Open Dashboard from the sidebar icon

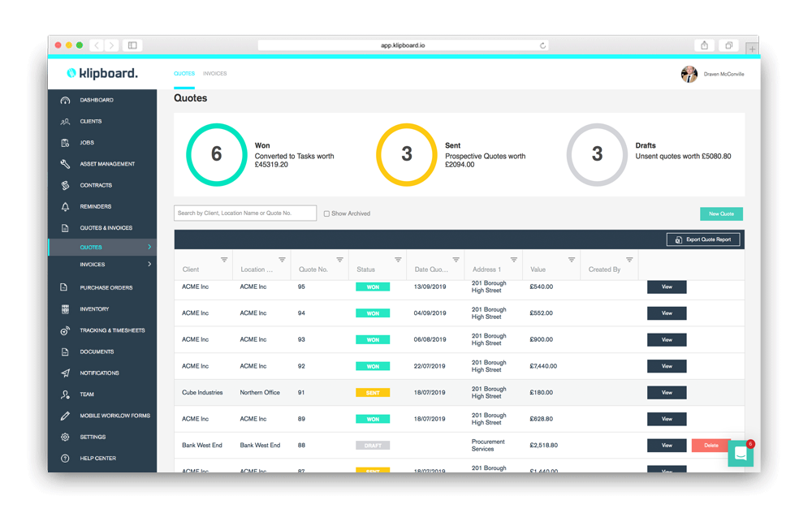pos(65,100)
